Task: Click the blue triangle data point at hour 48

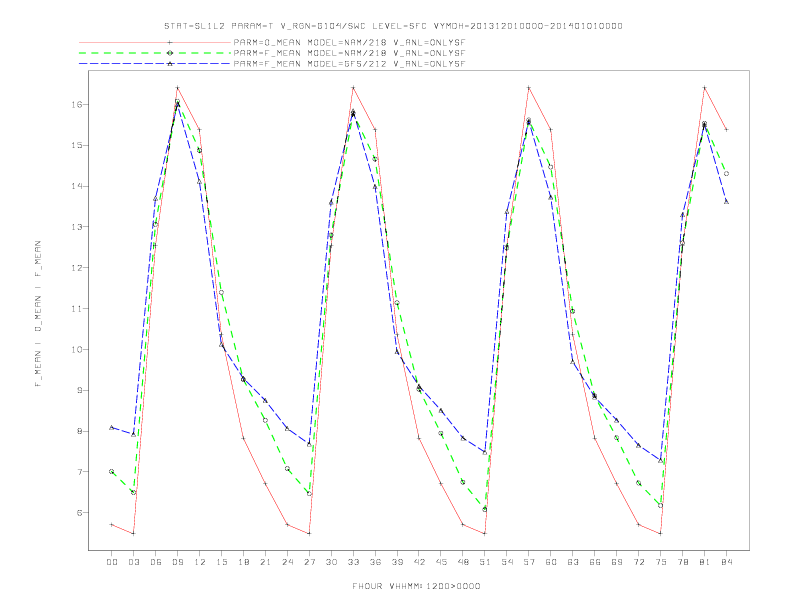Action: pyautogui.click(x=463, y=438)
